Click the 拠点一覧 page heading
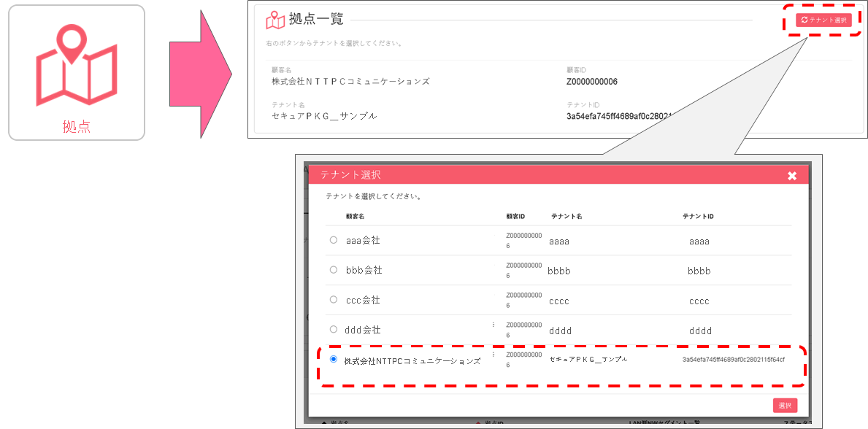Viewport: 868px width, 429px height. point(316,20)
